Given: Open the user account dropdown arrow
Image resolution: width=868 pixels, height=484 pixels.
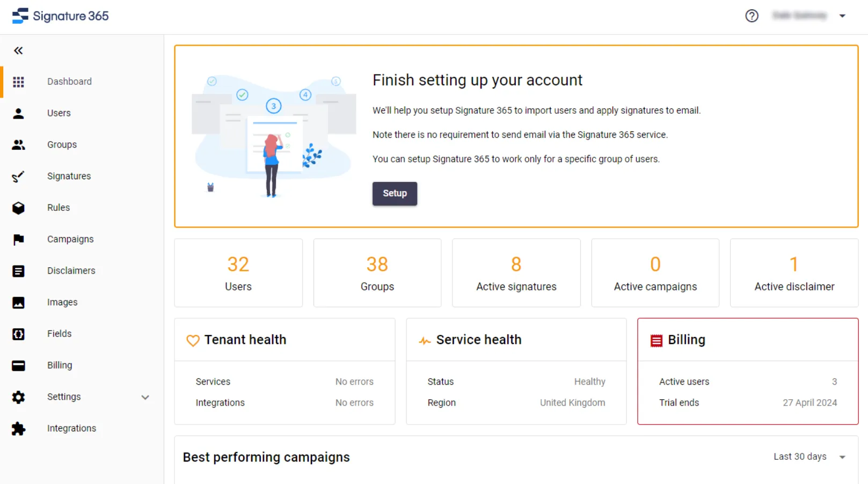Looking at the screenshot, I should (842, 16).
